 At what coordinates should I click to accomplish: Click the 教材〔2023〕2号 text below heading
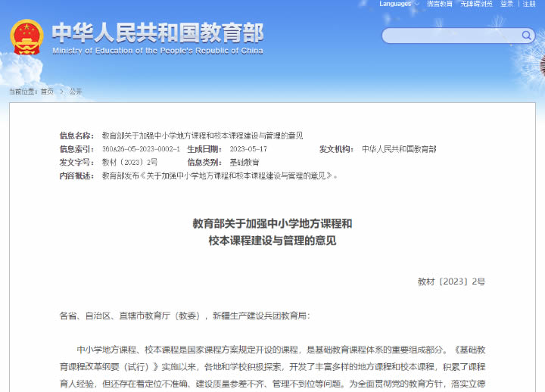451,282
